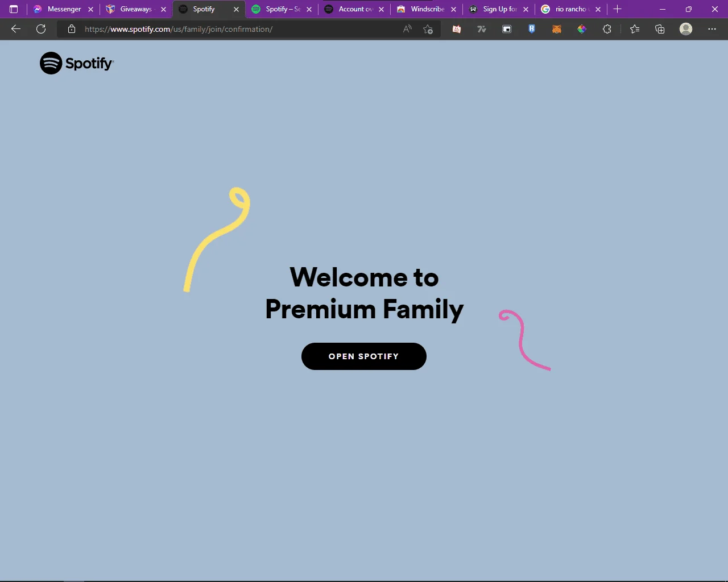Refresh the page with the reload icon
Viewport: 728px width, 582px height.
pos(41,29)
